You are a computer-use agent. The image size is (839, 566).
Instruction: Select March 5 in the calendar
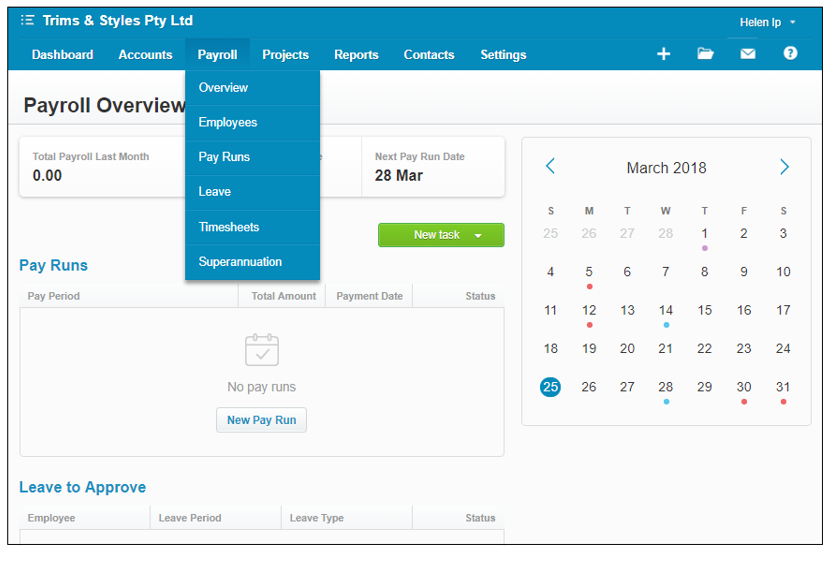pos(589,272)
